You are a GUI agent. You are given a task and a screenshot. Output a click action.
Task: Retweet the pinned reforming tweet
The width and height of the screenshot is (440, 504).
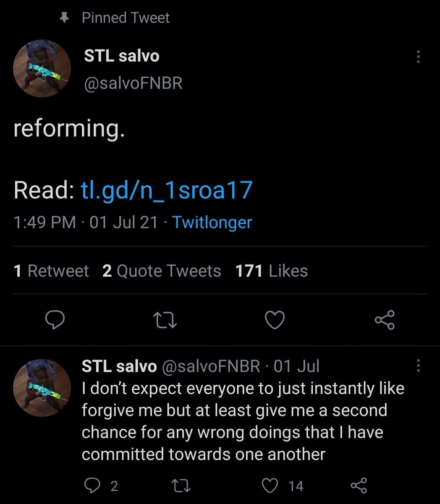click(x=165, y=320)
